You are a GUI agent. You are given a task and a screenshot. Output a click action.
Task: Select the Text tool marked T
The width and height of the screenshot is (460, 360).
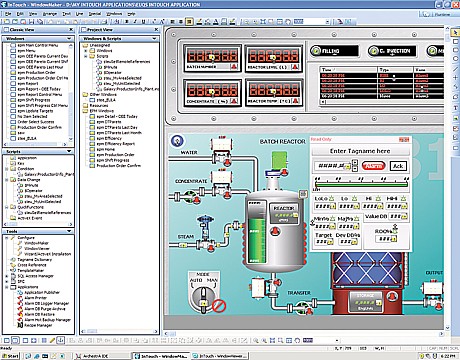(x=455, y=108)
